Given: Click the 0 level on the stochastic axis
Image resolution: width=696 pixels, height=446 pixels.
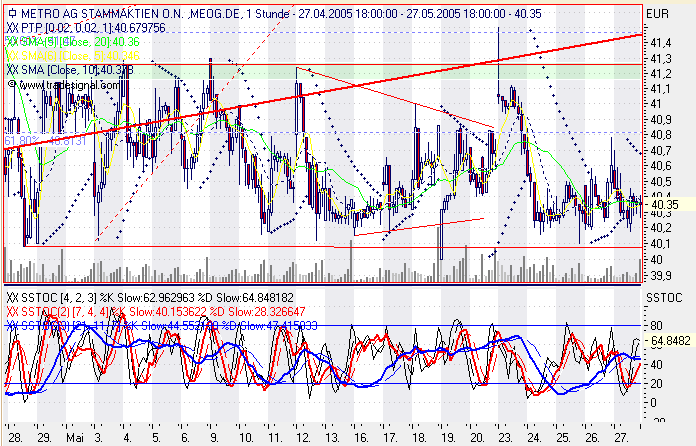Looking at the screenshot, I should coord(653,403).
